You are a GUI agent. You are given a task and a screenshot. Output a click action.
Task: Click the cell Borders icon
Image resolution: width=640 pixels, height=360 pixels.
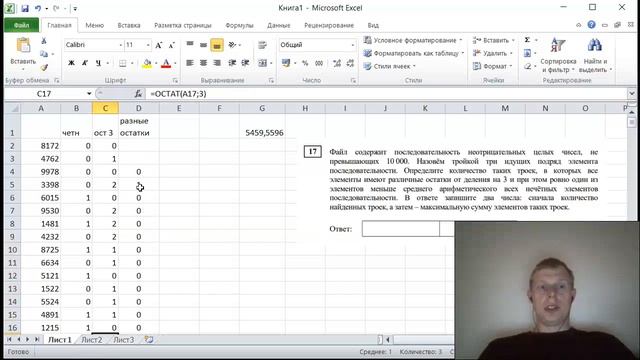coord(122,63)
